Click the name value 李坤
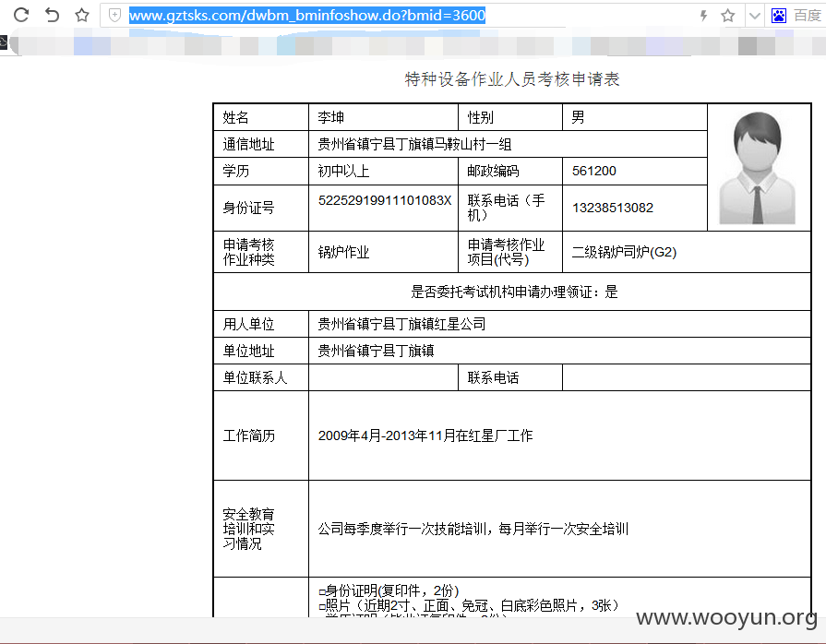 pyautogui.click(x=330, y=117)
